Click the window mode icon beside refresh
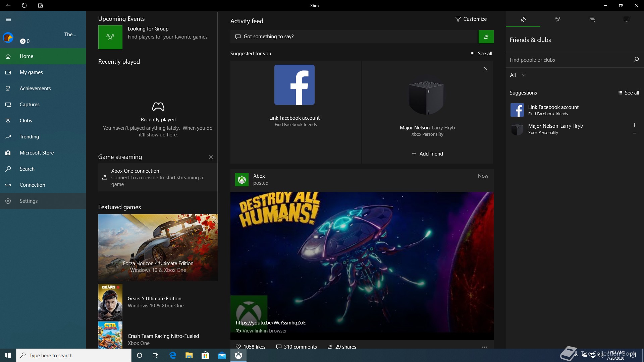 pos(40,5)
